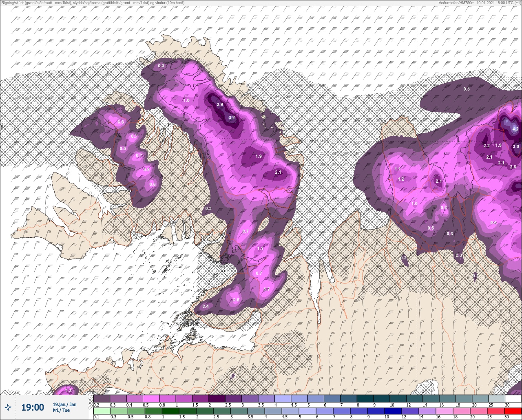Image resolution: width=522 pixels, height=420 pixels.
Task: Select upper legend white swatch starting at 30
Action: [x=513, y=398]
